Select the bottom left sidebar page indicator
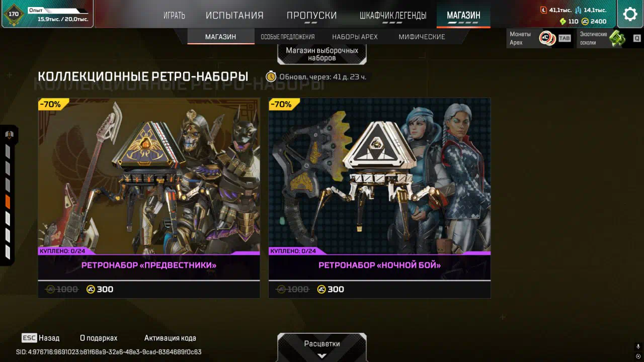The image size is (644, 362). 8,252
